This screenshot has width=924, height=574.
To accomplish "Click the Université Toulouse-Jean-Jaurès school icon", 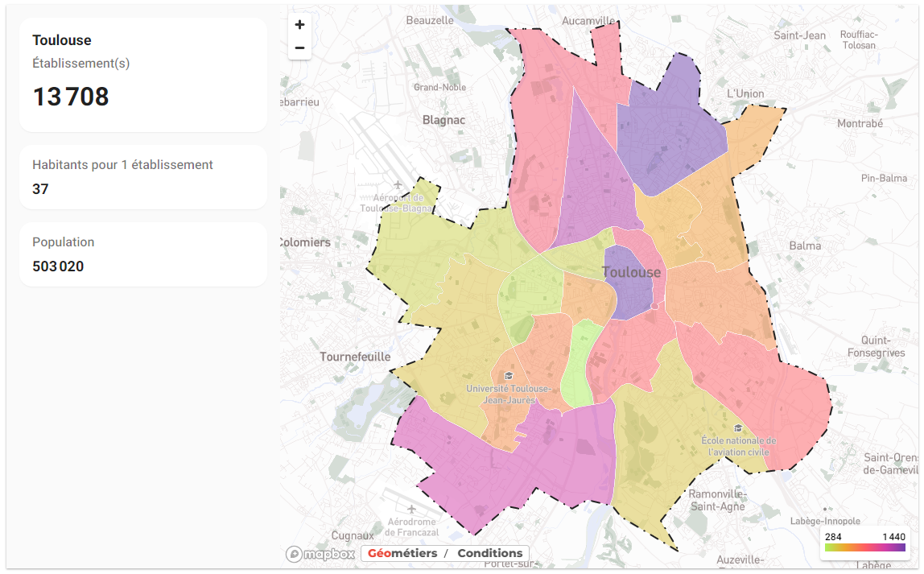I will coord(509,376).
